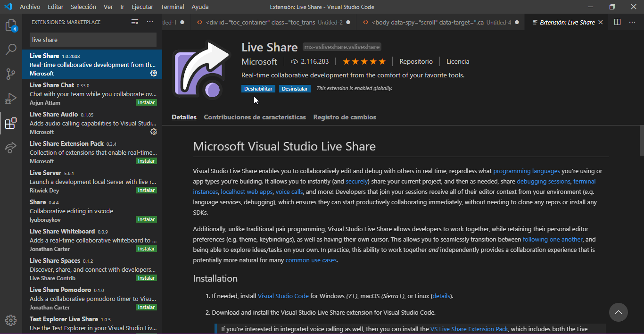Click the VS Code logo in title bar
644x334 pixels.
(8, 7)
